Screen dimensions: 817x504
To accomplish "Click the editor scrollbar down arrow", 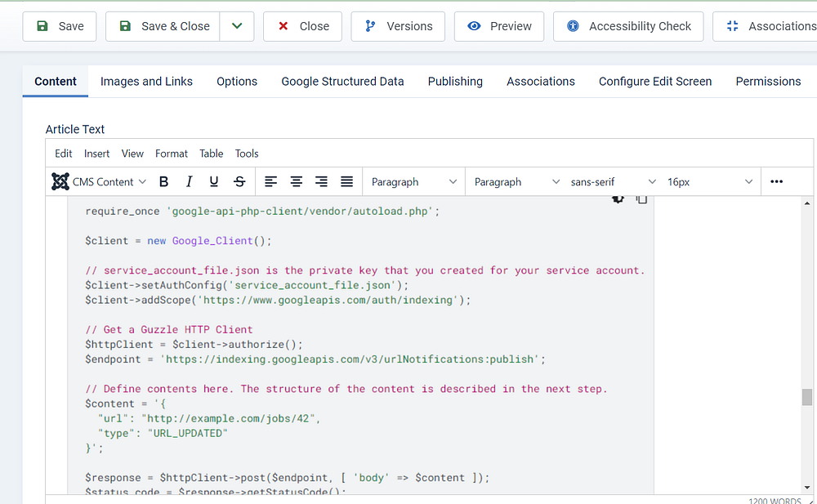I will (x=807, y=488).
